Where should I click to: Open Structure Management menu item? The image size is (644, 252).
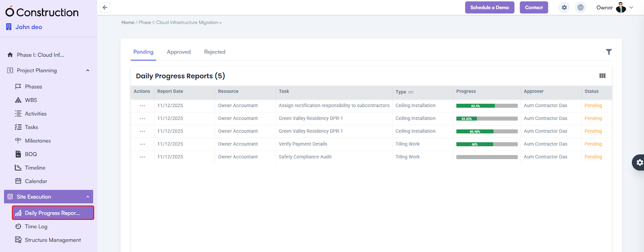pyautogui.click(x=53, y=240)
